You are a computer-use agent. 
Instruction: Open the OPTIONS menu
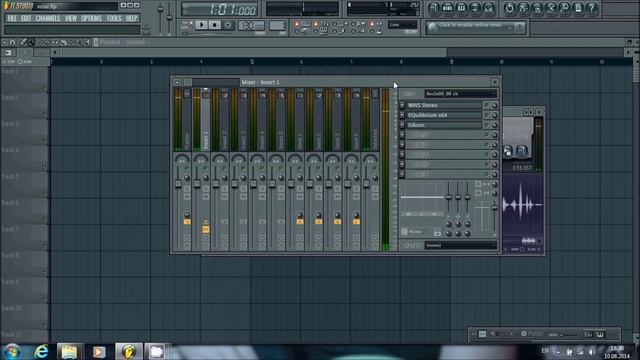click(x=91, y=18)
